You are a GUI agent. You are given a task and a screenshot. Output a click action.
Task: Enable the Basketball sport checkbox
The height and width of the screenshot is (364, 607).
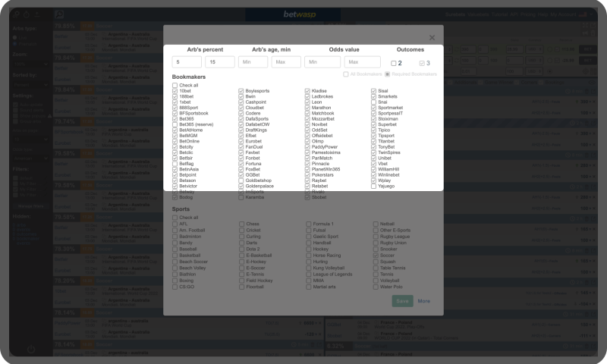click(x=175, y=256)
